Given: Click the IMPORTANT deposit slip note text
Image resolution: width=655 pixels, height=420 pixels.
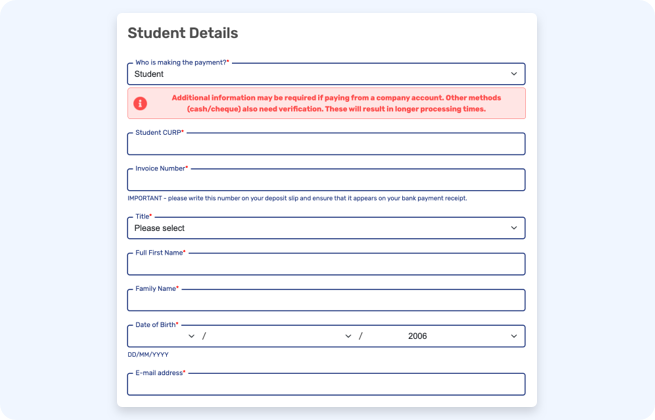Looking at the screenshot, I should (x=297, y=199).
